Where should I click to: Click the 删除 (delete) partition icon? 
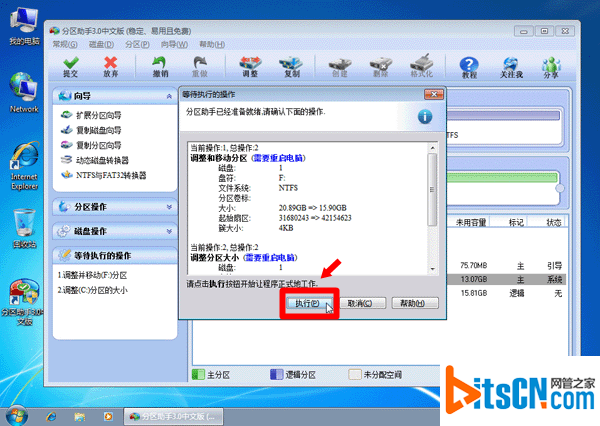[381, 67]
